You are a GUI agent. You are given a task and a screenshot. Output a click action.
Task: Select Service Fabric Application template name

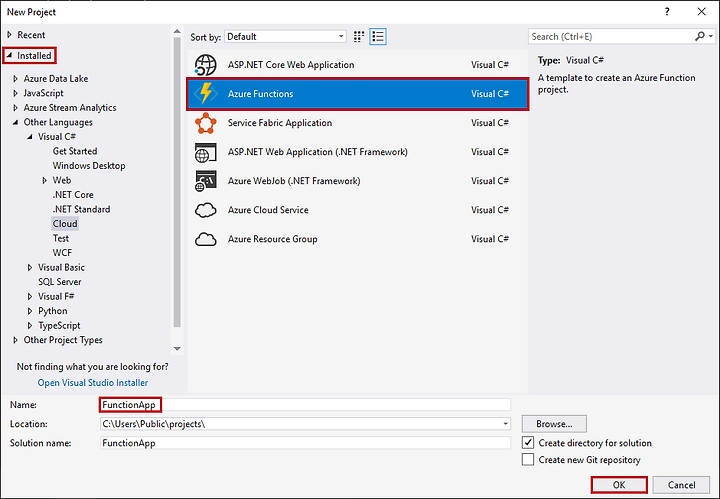(x=280, y=123)
